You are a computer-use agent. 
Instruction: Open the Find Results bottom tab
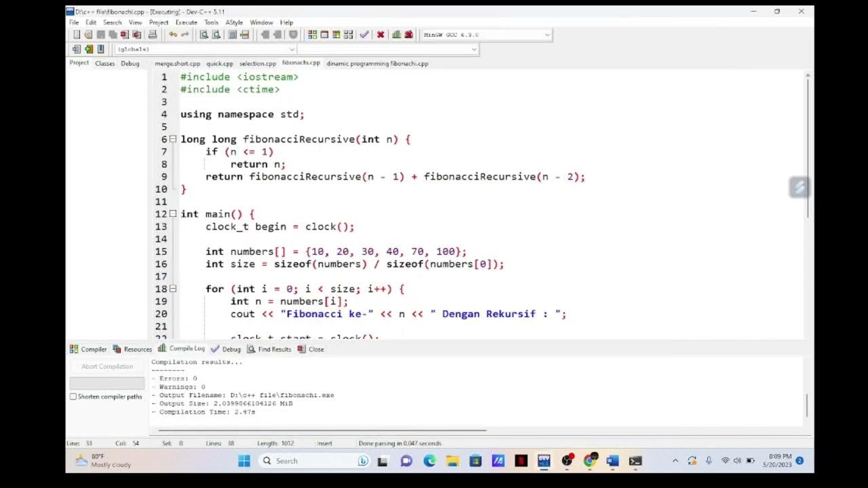click(269, 349)
